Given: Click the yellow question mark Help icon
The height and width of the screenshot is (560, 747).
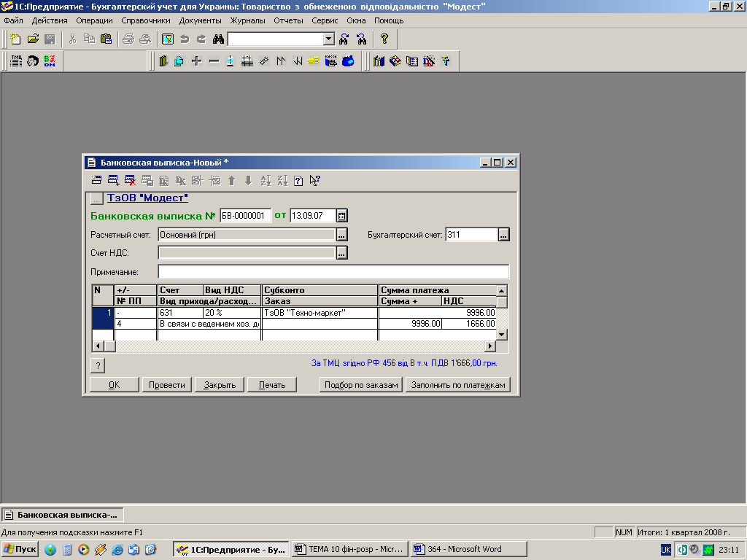Looking at the screenshot, I should tap(384, 39).
